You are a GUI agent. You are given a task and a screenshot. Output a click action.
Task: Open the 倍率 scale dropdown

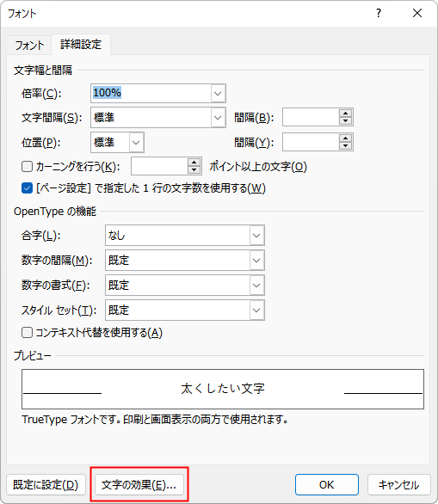click(x=218, y=94)
